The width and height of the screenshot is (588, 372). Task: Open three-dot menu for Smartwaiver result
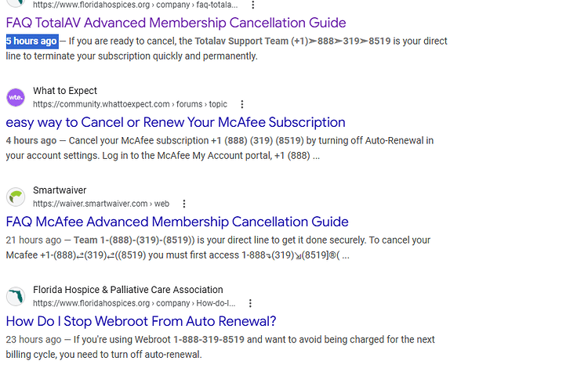coord(184,204)
